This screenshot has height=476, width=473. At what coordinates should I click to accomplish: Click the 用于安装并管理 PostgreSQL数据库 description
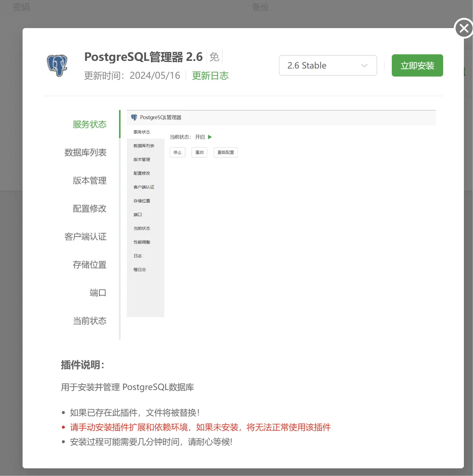pyautogui.click(x=127, y=387)
